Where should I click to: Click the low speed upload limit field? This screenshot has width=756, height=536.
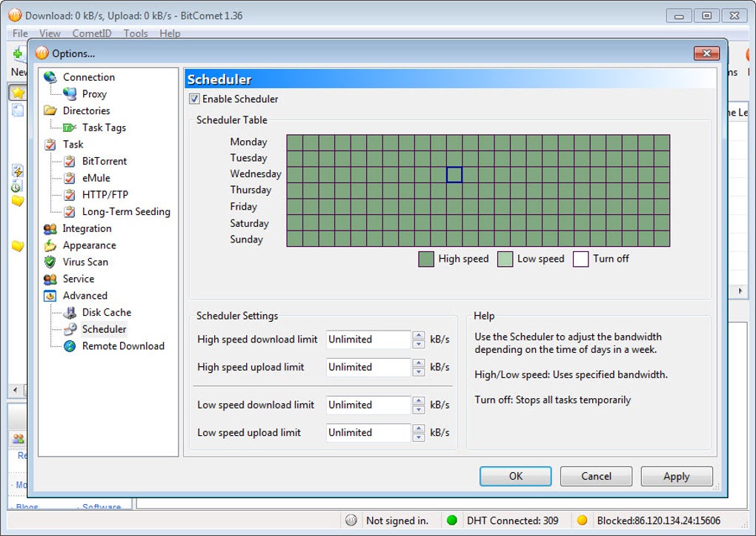369,433
